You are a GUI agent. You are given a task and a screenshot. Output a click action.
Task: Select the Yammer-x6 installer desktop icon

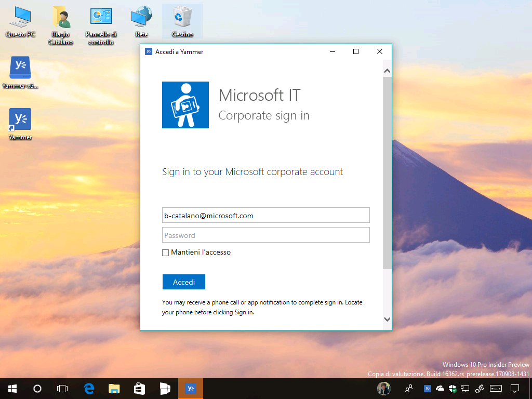[x=20, y=73]
